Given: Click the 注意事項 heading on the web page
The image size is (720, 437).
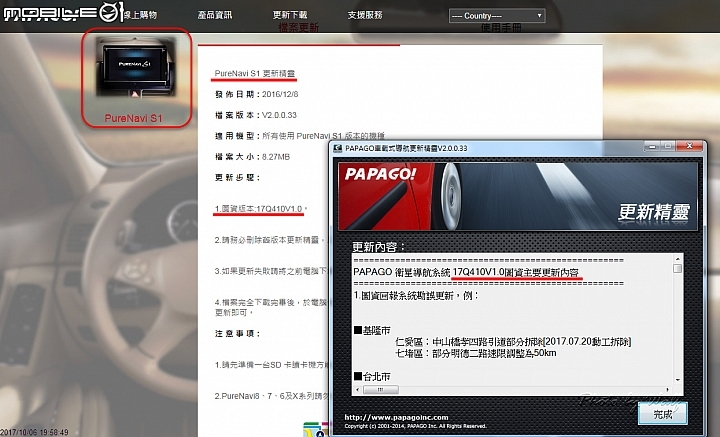Looking at the screenshot, I should (237, 333).
